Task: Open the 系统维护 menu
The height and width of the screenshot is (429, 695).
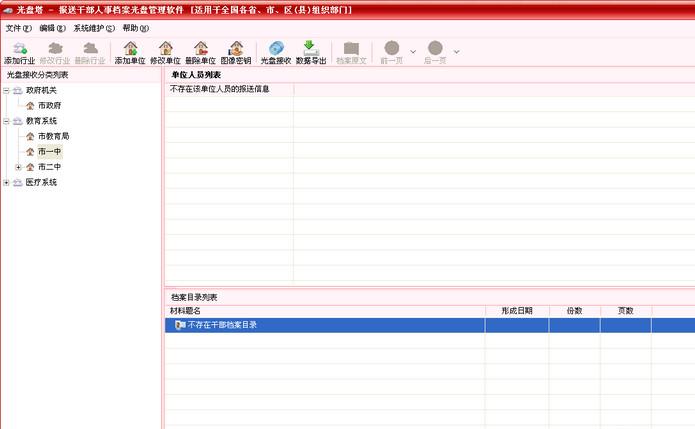Action: click(x=94, y=28)
